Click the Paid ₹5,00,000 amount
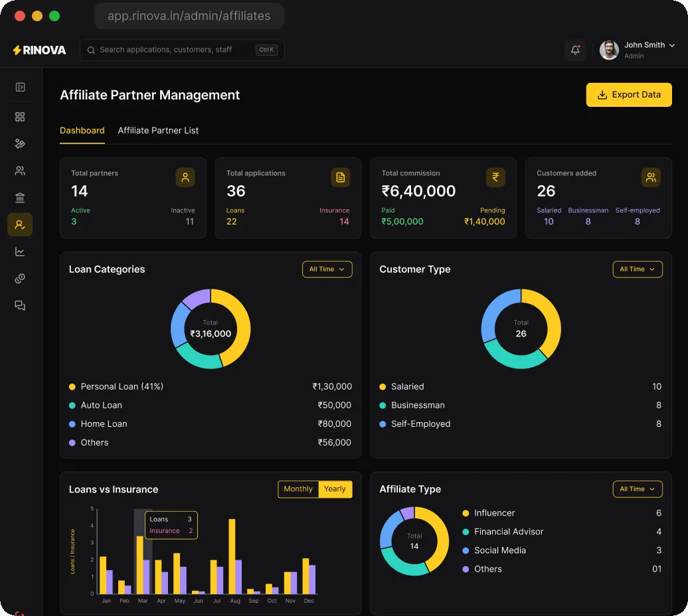688x616 pixels. click(402, 222)
